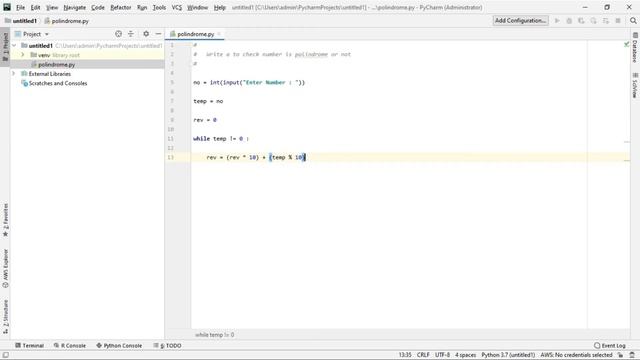Select polindrome.py in project tree

[56, 64]
